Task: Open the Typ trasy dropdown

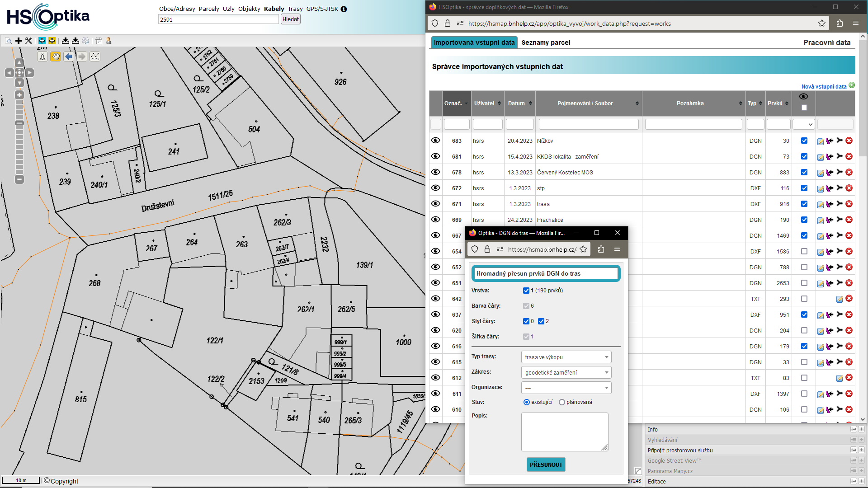Action: 566,357
